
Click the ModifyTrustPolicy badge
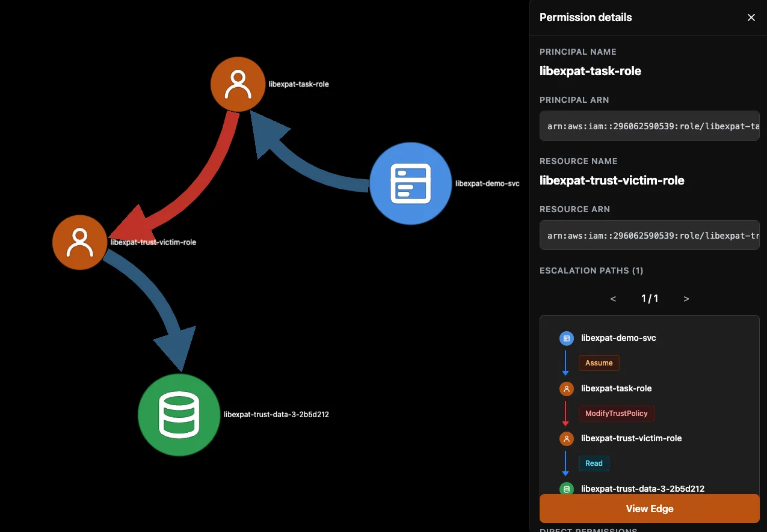[x=616, y=414]
